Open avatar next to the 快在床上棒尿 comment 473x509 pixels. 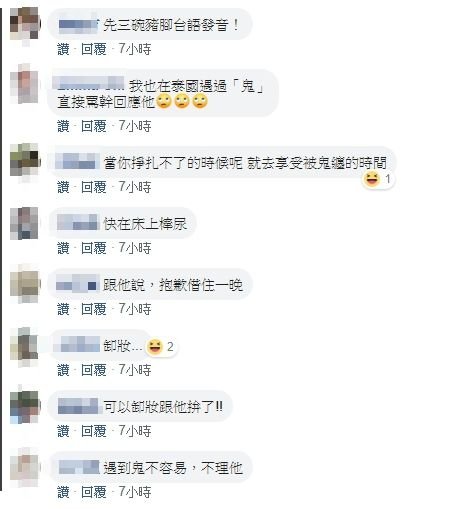[25, 223]
